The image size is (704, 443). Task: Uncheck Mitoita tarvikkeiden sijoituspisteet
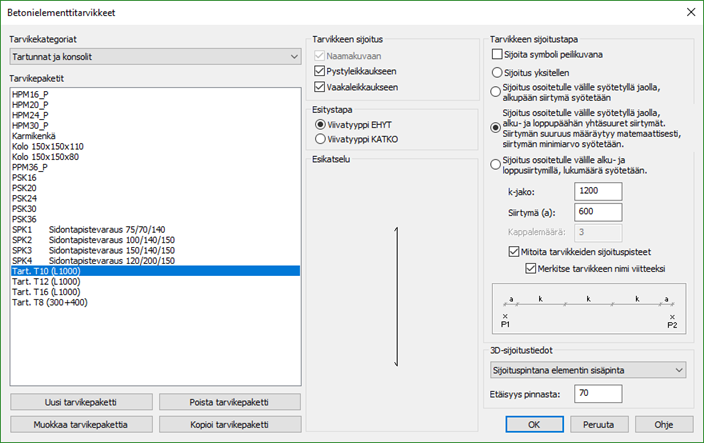point(514,252)
